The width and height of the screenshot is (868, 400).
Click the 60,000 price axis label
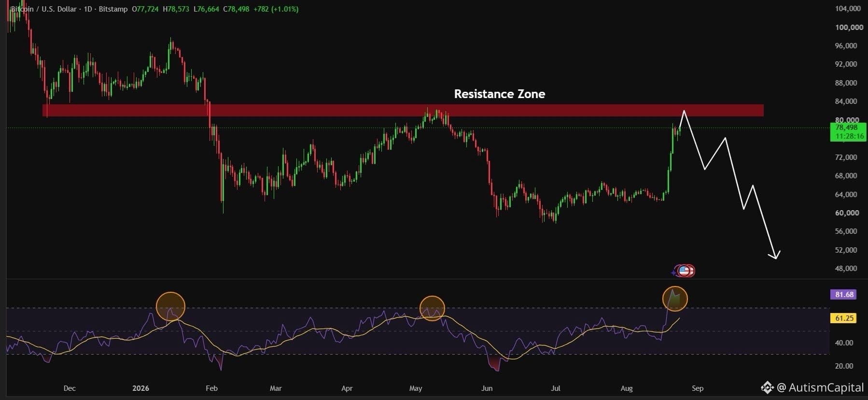[x=847, y=213]
